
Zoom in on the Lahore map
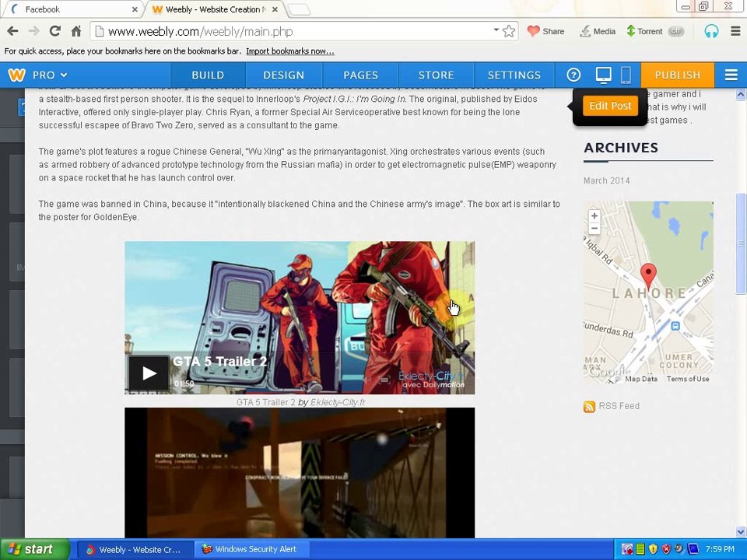(594, 215)
